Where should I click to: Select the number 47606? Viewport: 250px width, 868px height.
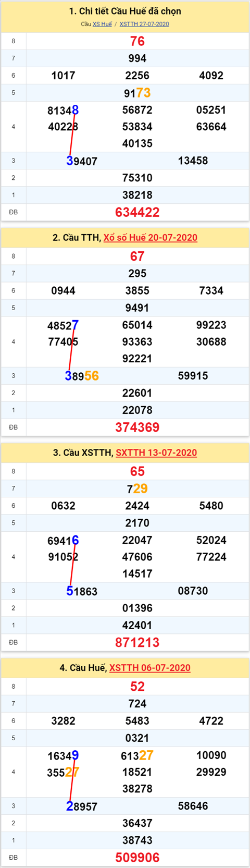pyautogui.click(x=137, y=557)
